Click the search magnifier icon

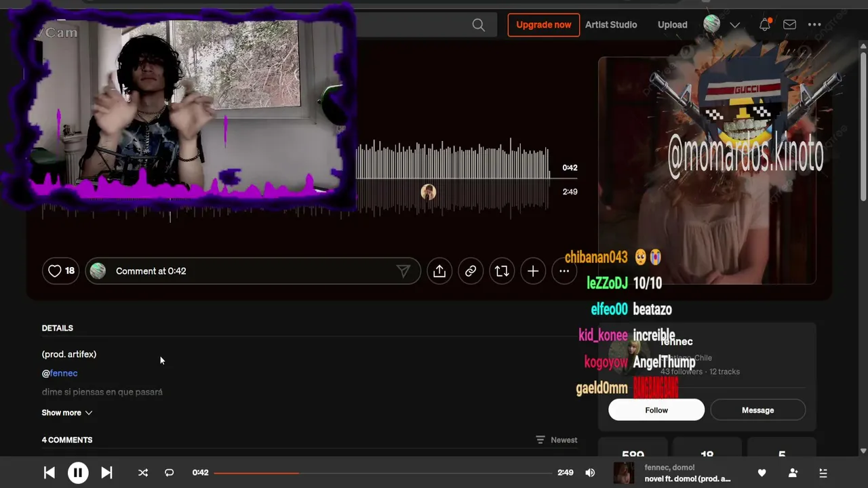click(479, 25)
